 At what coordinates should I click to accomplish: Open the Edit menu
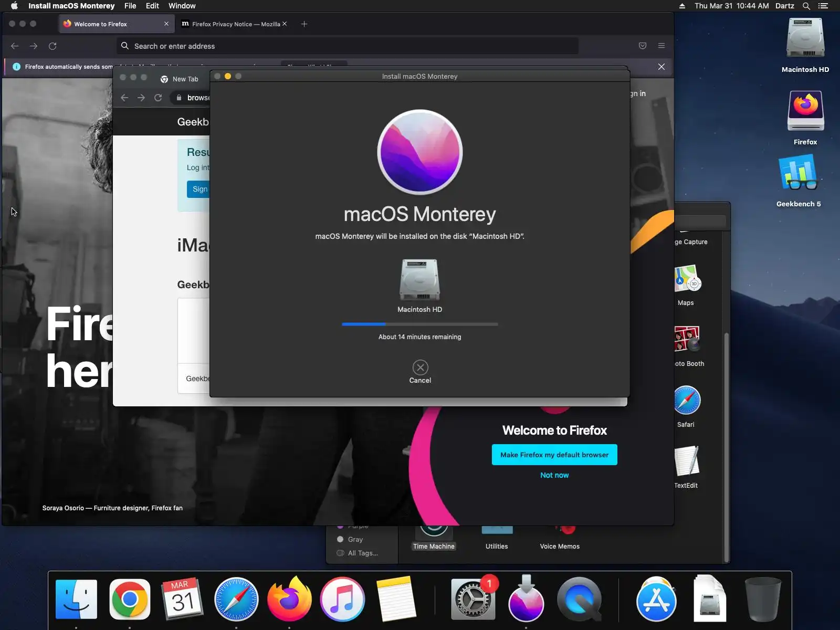[x=152, y=6]
